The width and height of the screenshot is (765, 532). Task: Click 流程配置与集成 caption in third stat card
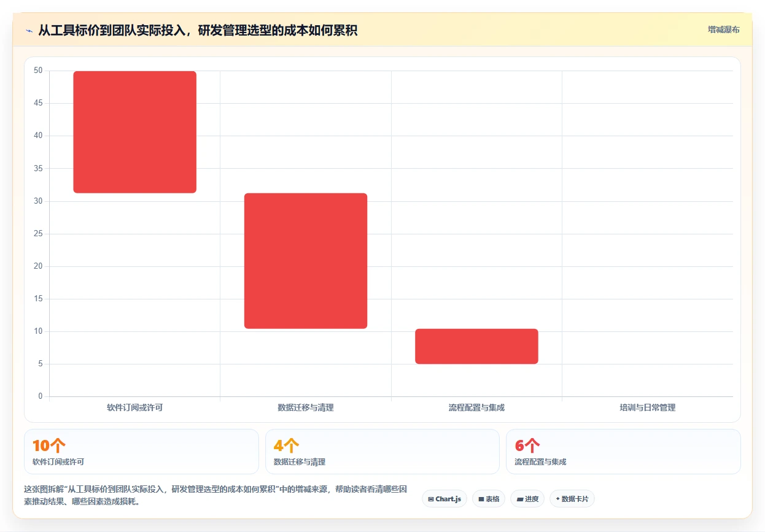coord(541,462)
